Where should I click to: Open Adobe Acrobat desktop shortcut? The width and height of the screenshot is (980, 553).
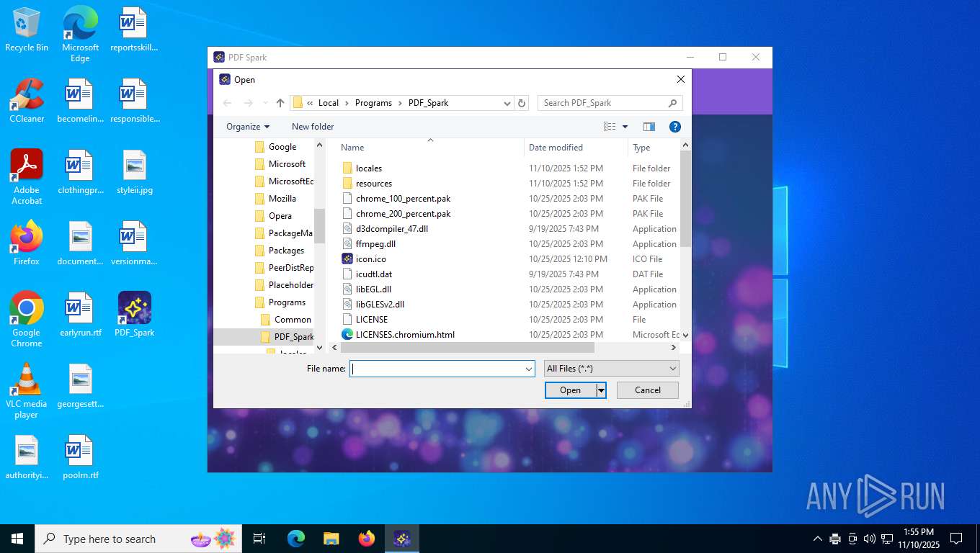pyautogui.click(x=27, y=177)
